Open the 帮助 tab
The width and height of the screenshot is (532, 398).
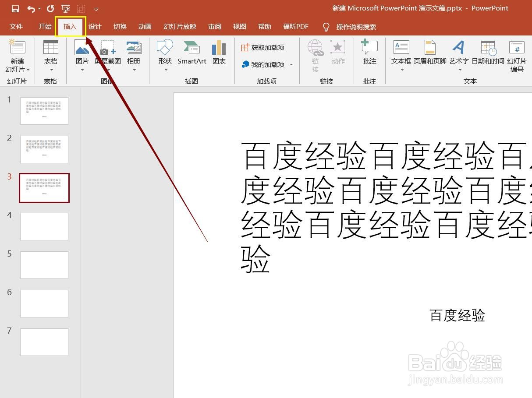(265, 27)
